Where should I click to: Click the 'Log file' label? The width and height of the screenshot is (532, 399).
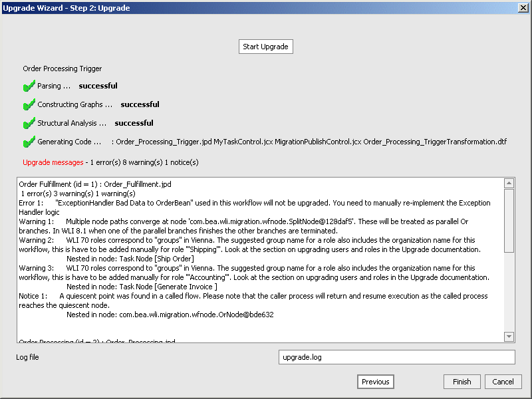tap(27, 357)
